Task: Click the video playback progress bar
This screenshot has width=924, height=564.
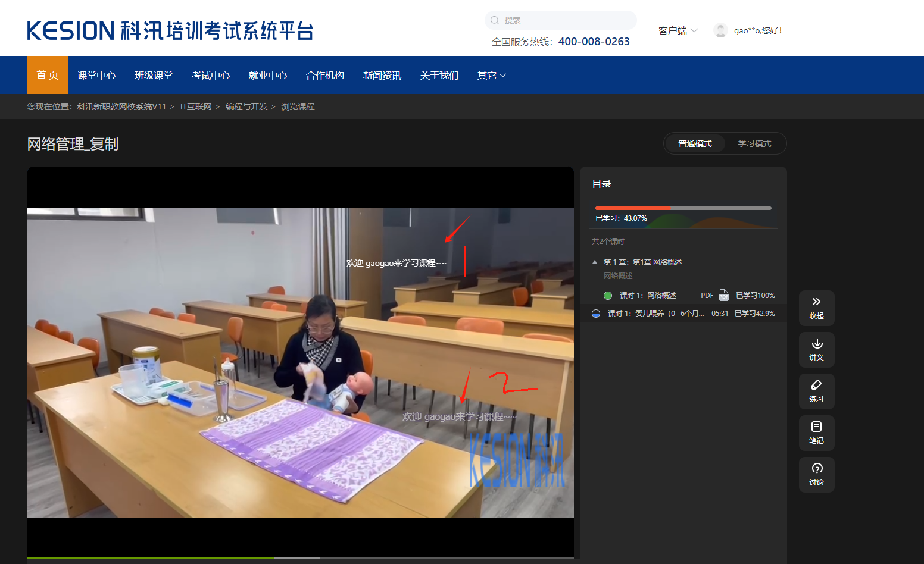Action: coord(301,558)
